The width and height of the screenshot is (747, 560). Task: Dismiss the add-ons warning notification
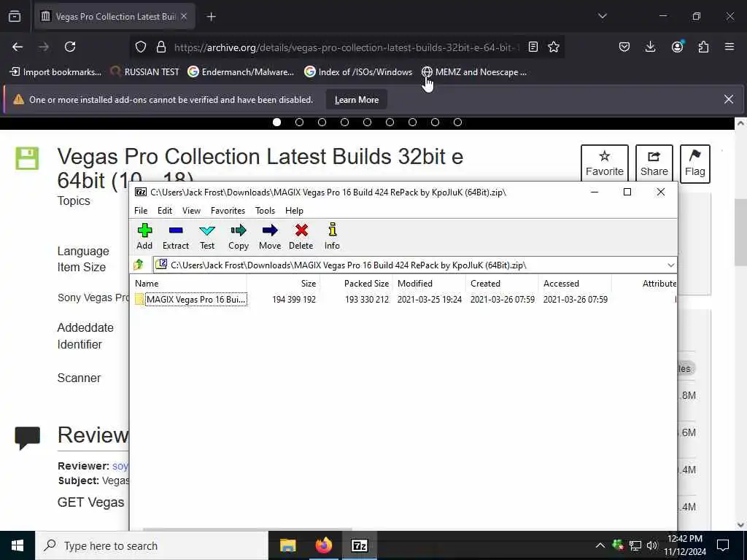coord(729,99)
